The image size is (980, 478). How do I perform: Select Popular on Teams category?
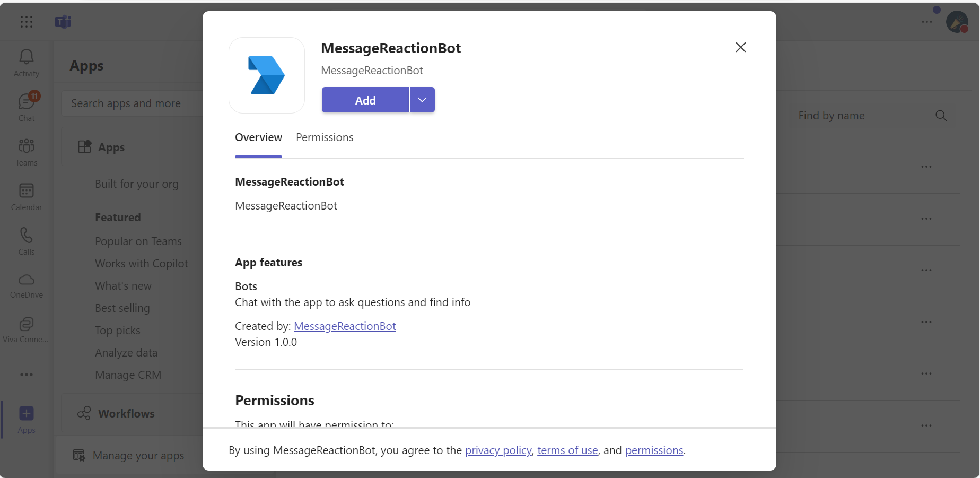138,241
